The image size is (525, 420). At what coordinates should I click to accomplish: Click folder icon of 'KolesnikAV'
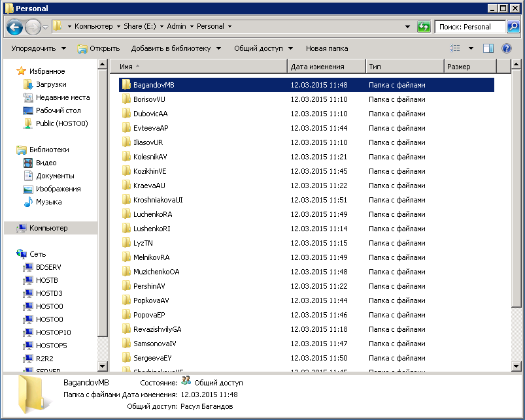click(126, 157)
